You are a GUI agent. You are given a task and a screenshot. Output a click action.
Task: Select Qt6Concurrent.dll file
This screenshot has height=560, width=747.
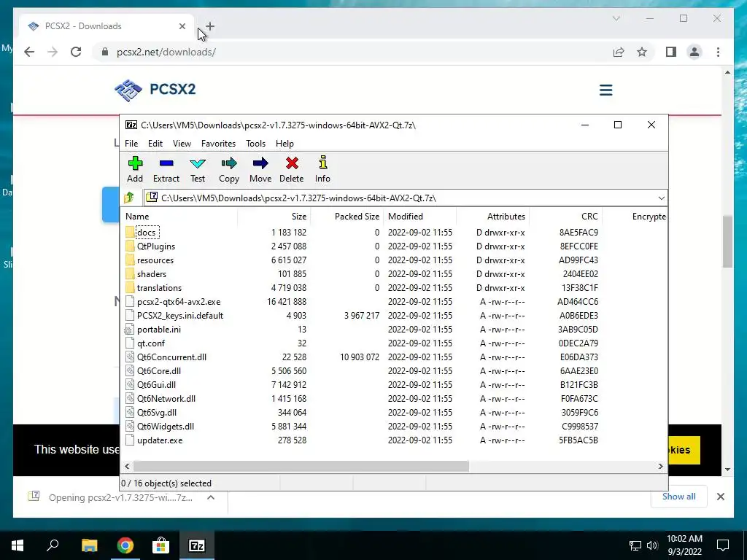coord(171,357)
